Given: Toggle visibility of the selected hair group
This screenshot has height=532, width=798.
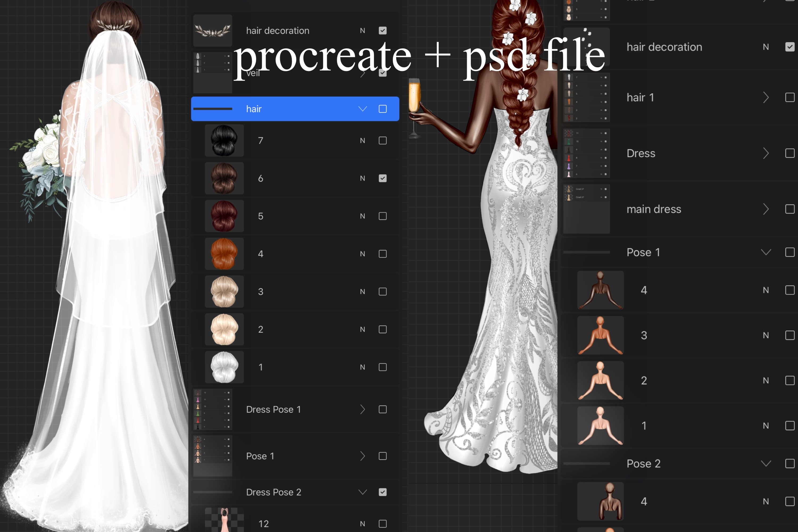Looking at the screenshot, I should [x=383, y=109].
